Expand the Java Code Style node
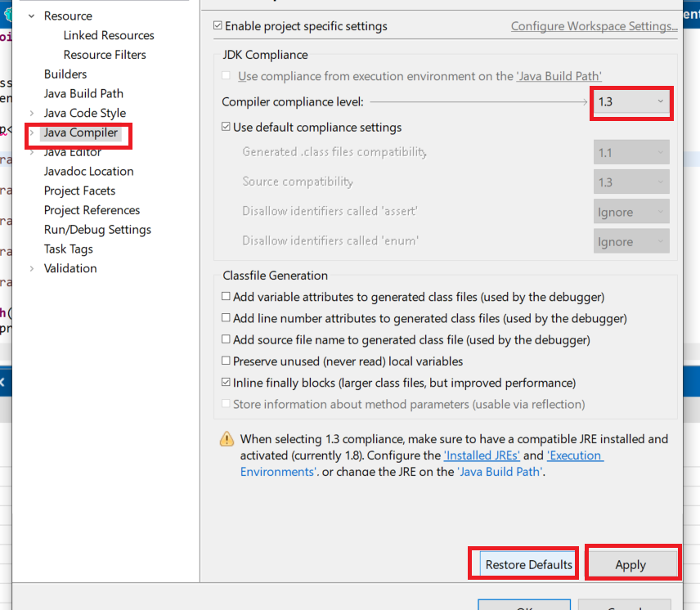This screenshot has width=700, height=610. pyautogui.click(x=32, y=113)
